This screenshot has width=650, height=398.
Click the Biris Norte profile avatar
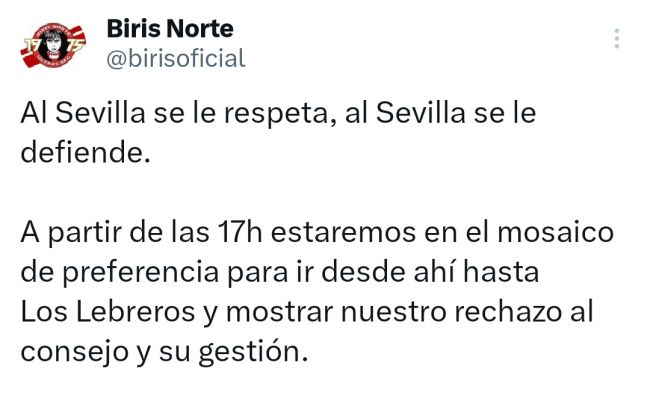pos(53,45)
